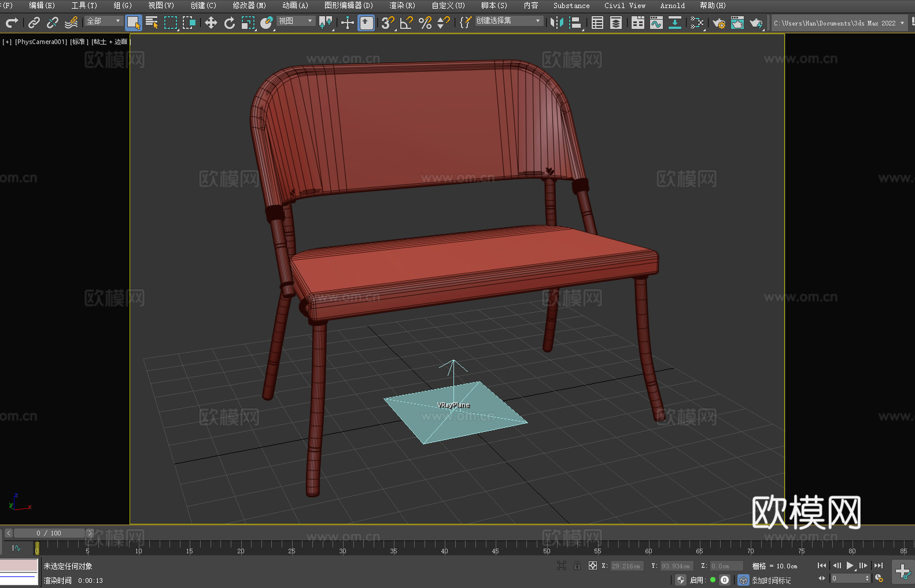Click Use Pivot Point Center icon
Image resolution: width=915 pixels, height=588 pixels.
tap(326, 23)
